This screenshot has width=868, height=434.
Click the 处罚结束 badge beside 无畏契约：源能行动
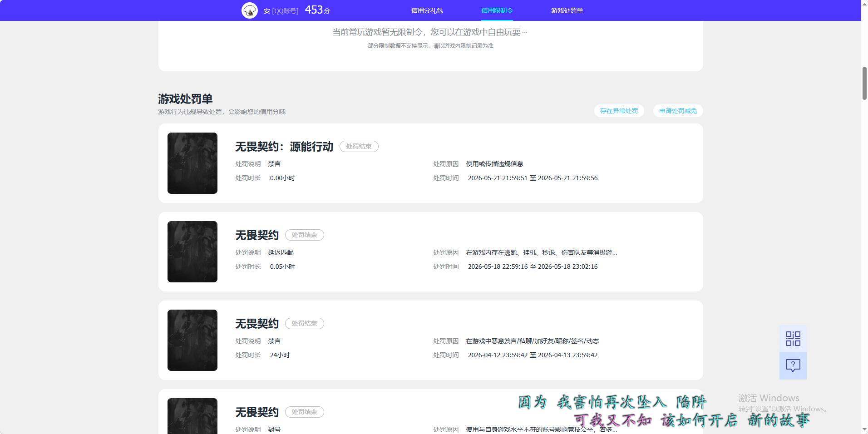point(359,146)
